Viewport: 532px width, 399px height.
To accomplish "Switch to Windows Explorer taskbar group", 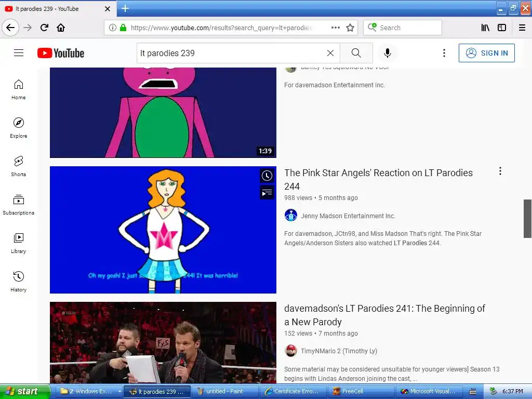I will tap(90, 392).
